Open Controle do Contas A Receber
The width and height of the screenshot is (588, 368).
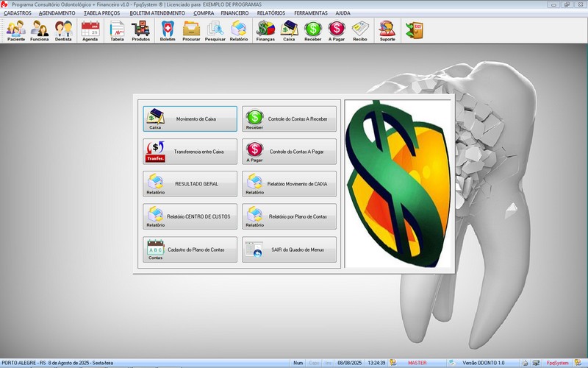pos(289,118)
